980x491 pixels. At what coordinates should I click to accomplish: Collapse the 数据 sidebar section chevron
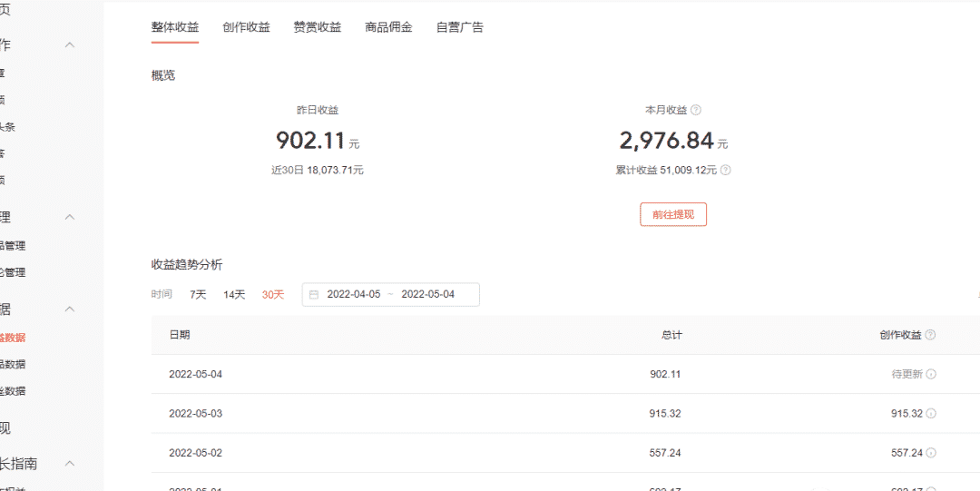[x=70, y=309]
